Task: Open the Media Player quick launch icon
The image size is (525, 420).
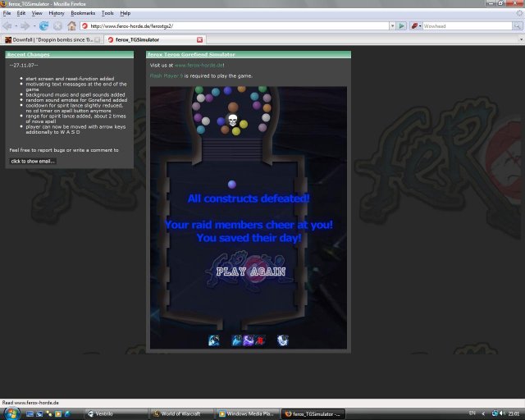Action: tap(58, 414)
